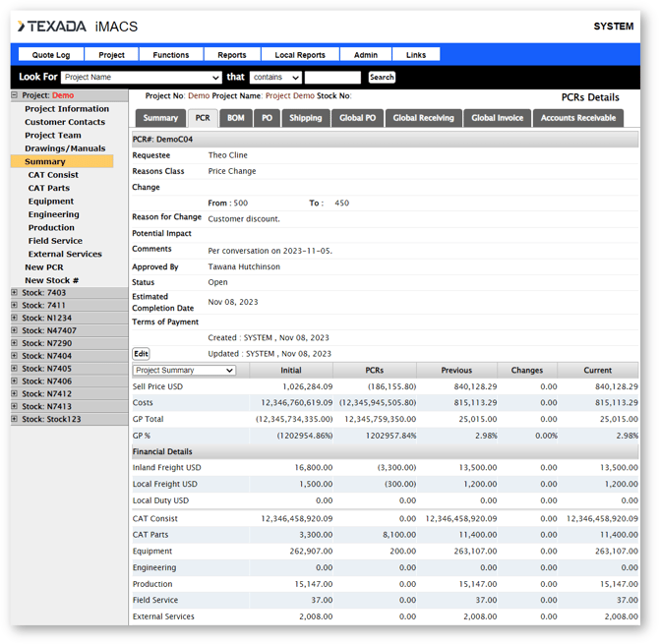Image resolution: width=659 pixels, height=644 pixels.
Task: Expand the Stock: N7412 node
Action: pos(15,393)
